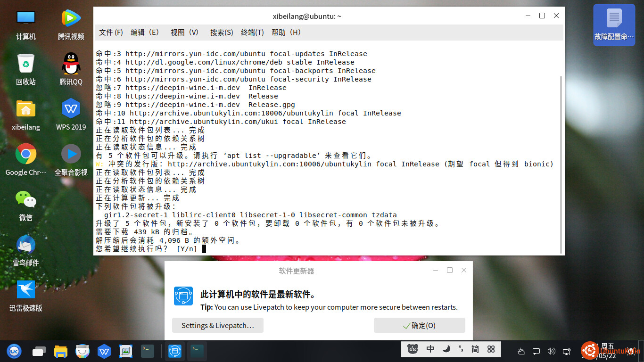
Task: Toggle simplified Chinese character mode
Action: click(x=475, y=349)
